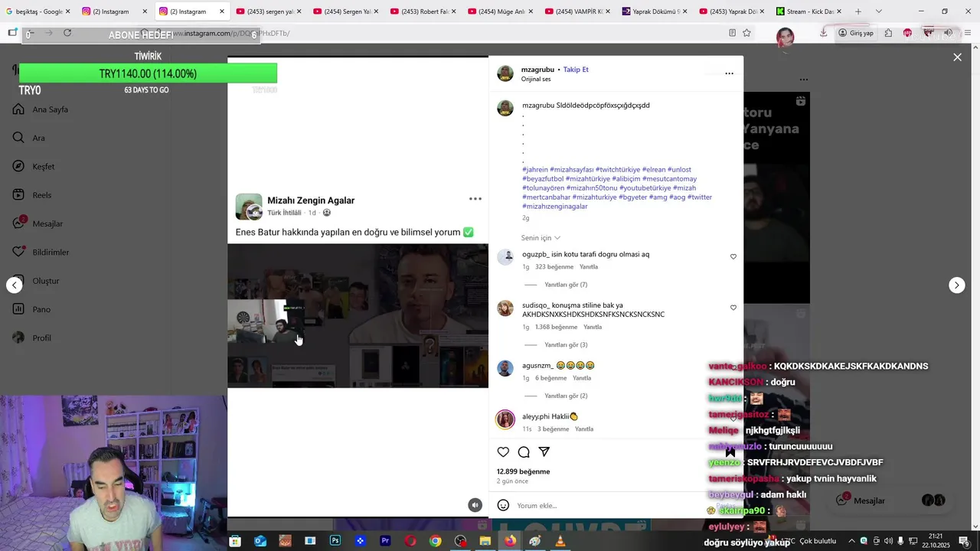Open Photoshop from the taskbar
This screenshot has height=551, width=980.
pos(335,541)
